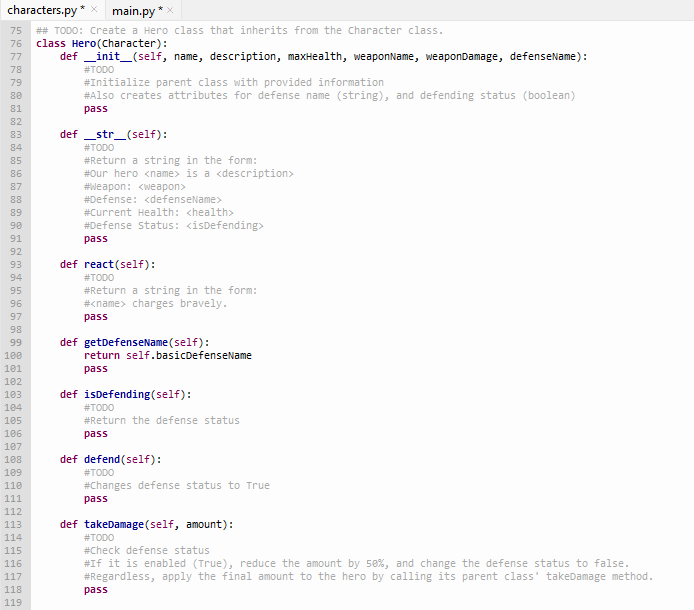Close the characters.py tab
694x610 pixels.
94,9
